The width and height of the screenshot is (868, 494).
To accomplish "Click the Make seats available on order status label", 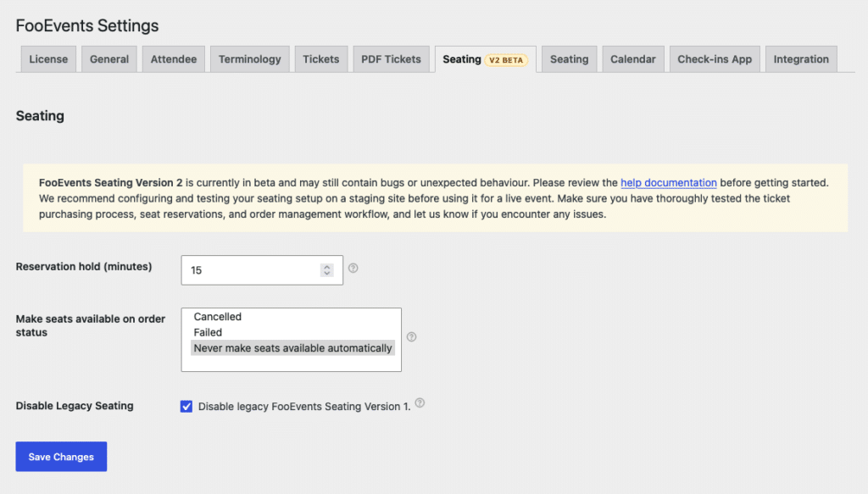I will [90, 325].
